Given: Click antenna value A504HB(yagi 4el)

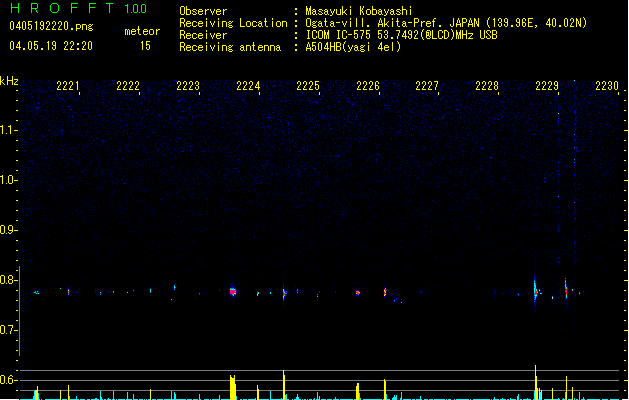Looking at the screenshot, I should pos(353,47).
